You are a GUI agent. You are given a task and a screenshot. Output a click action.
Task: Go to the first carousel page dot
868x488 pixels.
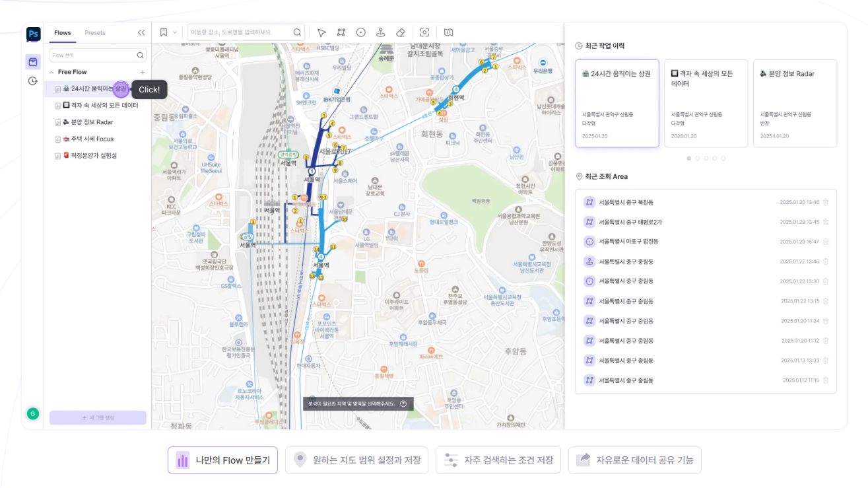coord(689,158)
